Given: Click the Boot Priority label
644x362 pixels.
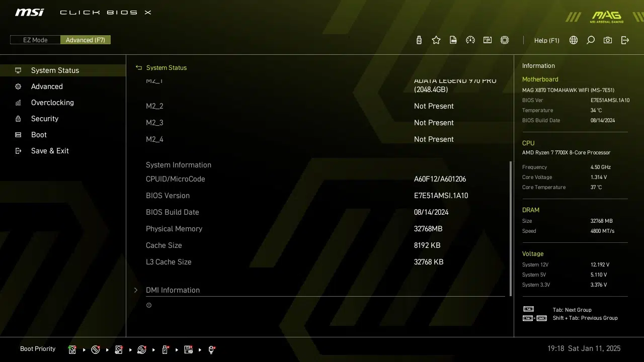Looking at the screenshot, I should coord(38,349).
